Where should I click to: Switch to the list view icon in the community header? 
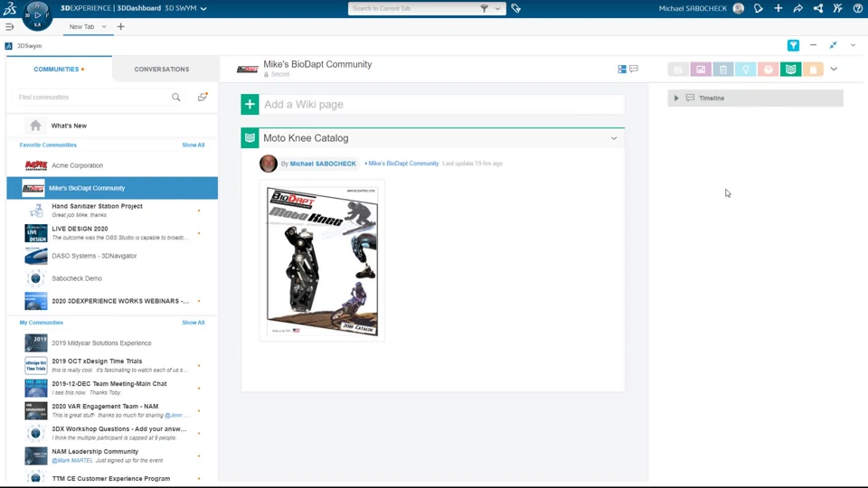point(622,70)
